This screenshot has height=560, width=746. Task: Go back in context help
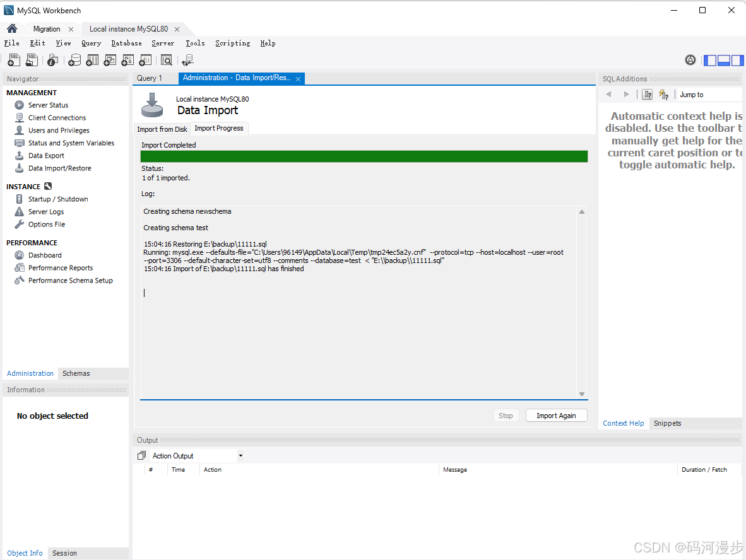(x=608, y=94)
